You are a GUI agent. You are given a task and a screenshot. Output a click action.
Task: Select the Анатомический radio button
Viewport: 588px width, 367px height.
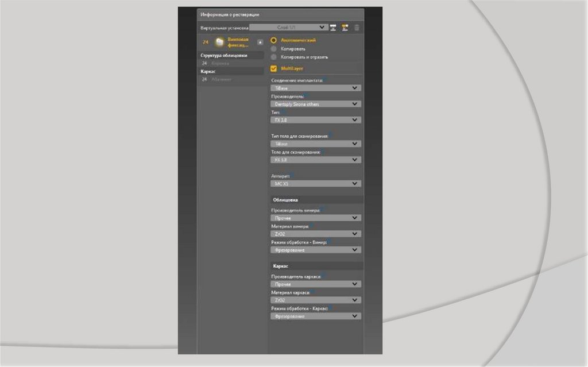tap(274, 40)
